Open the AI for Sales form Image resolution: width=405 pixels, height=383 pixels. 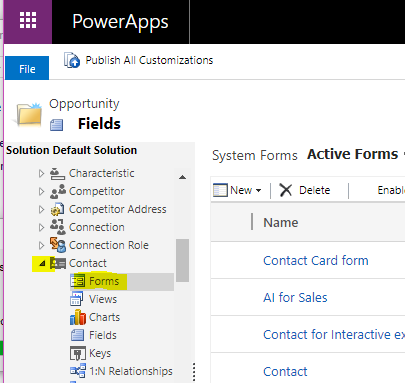[x=295, y=298]
